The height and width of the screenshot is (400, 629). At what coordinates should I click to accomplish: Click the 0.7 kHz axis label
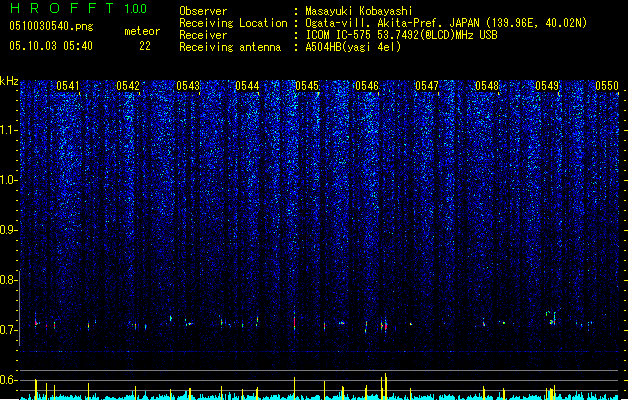(x=8, y=330)
